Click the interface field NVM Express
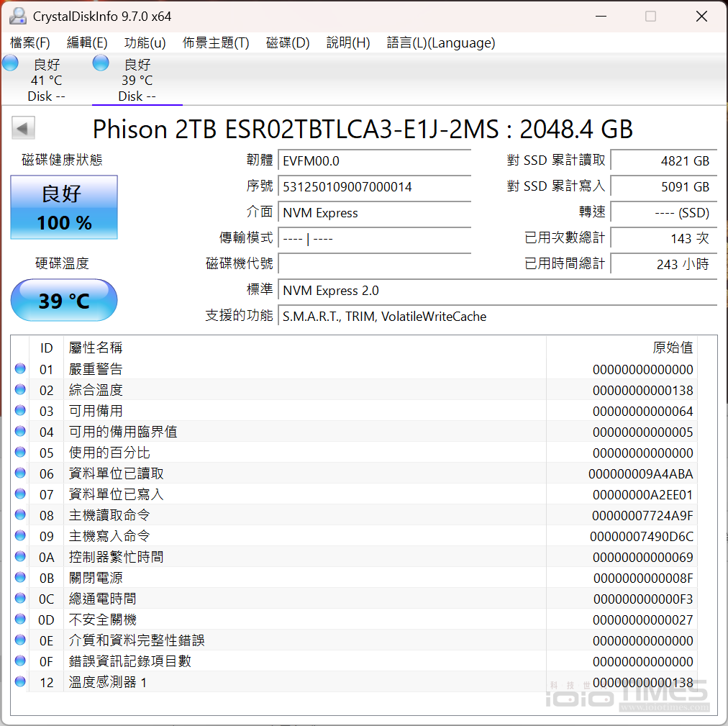The height and width of the screenshot is (726, 728). coord(375,213)
